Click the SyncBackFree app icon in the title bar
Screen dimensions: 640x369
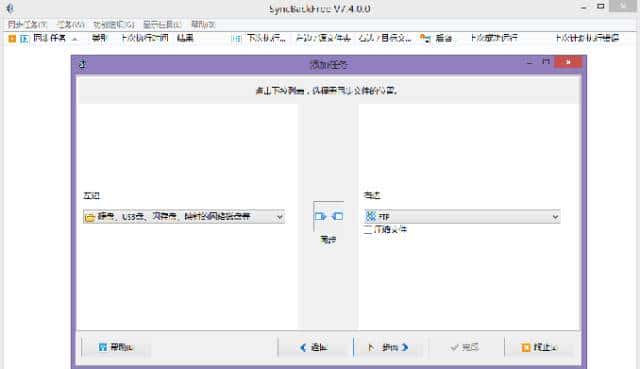[11, 8]
